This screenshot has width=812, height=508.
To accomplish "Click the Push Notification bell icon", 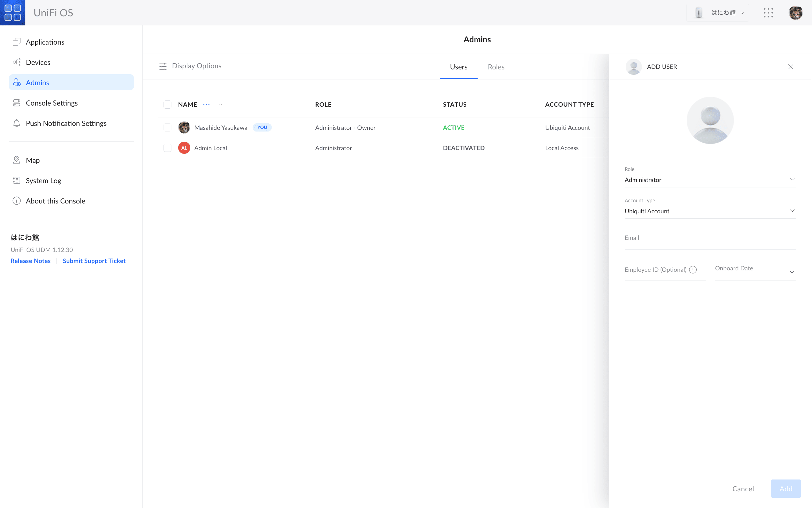I will click(x=16, y=123).
